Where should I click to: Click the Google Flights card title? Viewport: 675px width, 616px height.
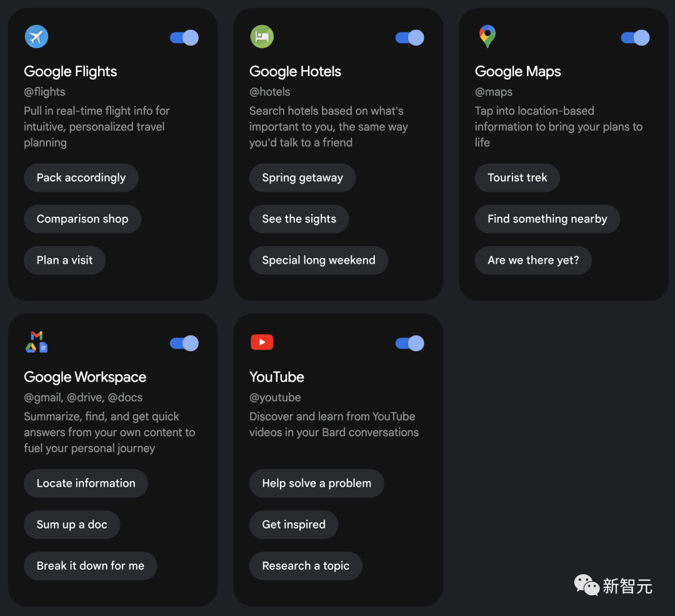point(70,71)
